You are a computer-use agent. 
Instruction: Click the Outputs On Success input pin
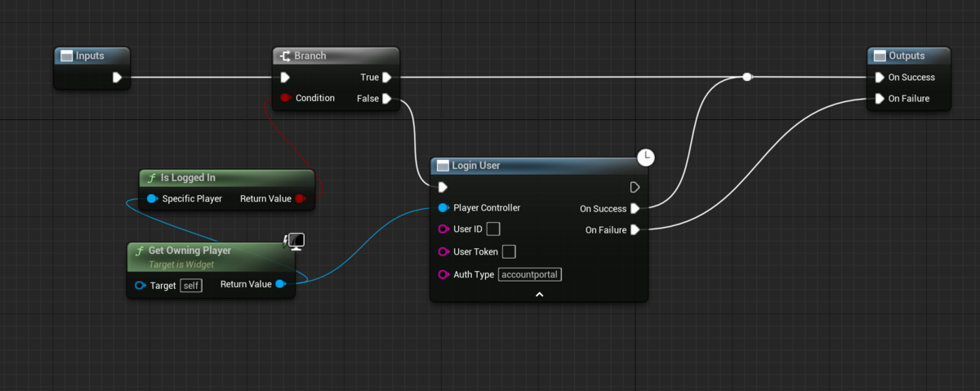[880, 78]
